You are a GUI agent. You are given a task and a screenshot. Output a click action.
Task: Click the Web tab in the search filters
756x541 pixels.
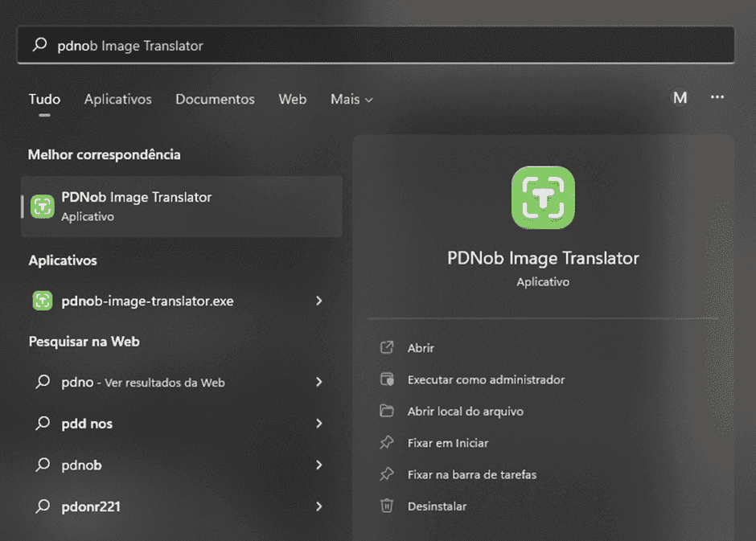pyautogui.click(x=292, y=99)
